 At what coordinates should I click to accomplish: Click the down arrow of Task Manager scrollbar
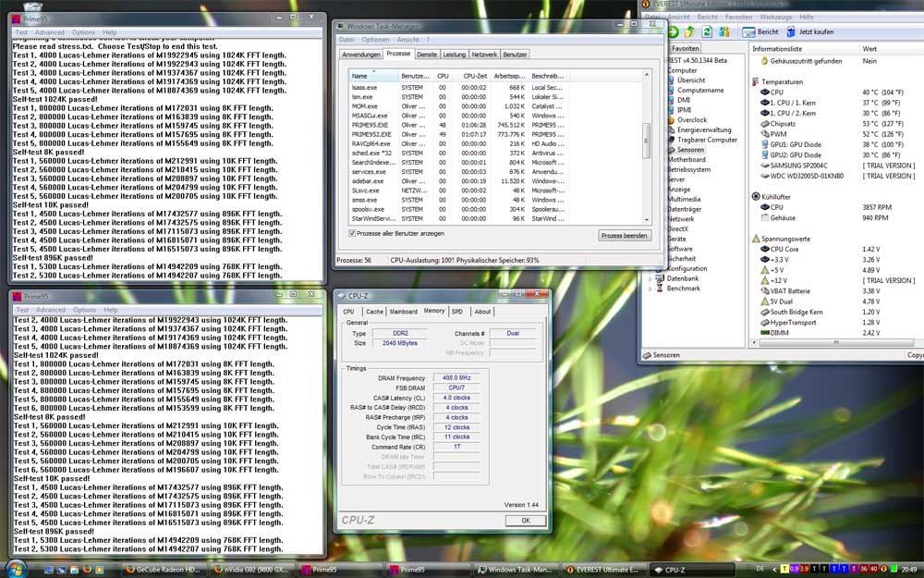[647, 220]
